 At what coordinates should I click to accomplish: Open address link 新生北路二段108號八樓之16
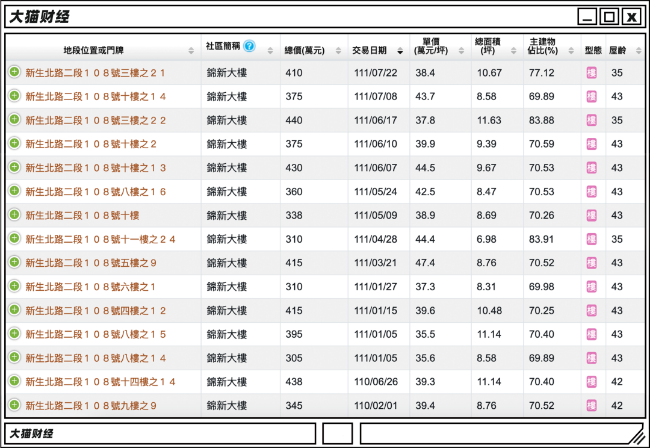tap(95, 191)
